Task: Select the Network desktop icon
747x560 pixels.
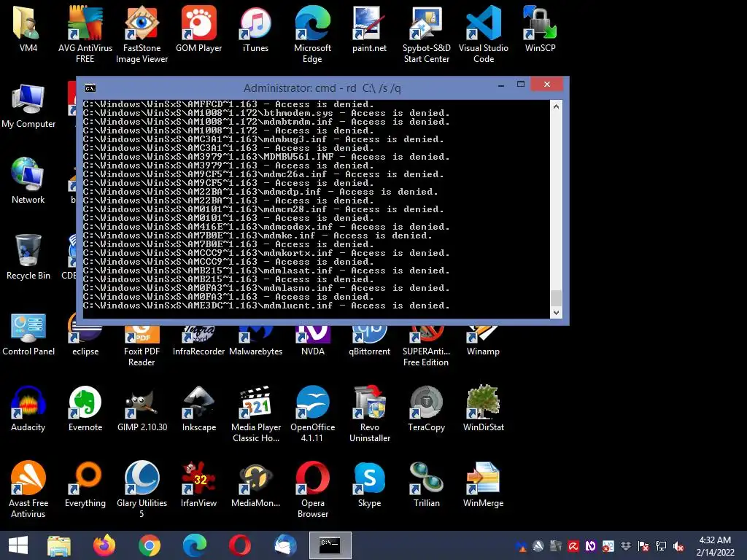Action: tap(28, 181)
